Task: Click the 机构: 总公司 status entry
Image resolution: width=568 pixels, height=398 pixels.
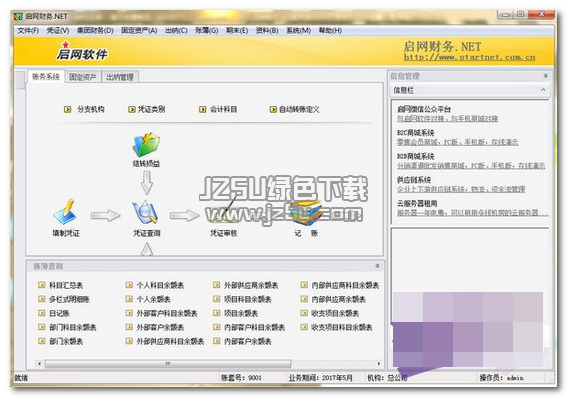Action: (x=387, y=378)
